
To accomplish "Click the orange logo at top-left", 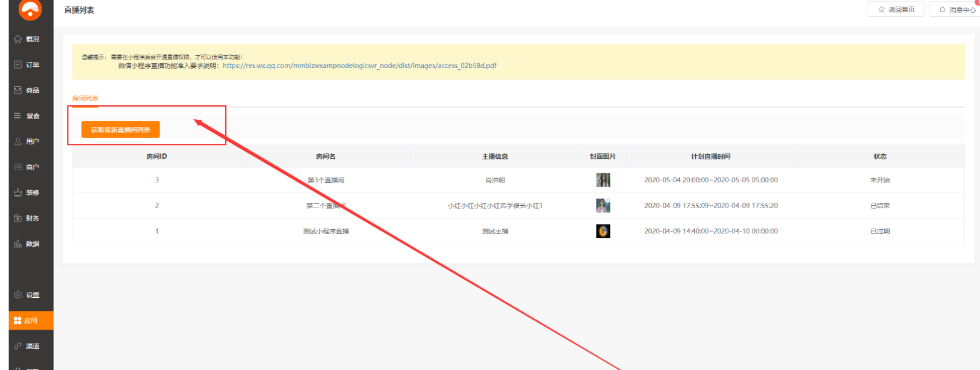I will (30, 9).
